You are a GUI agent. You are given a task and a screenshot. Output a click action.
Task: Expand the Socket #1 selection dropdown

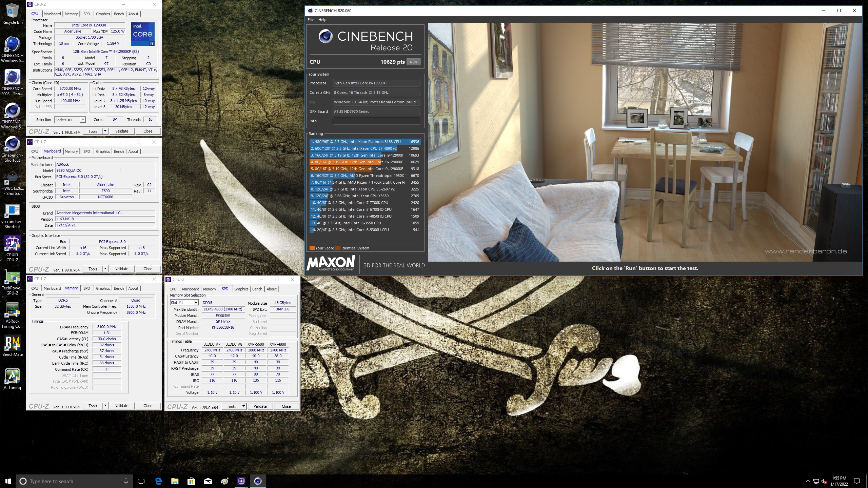[82, 120]
